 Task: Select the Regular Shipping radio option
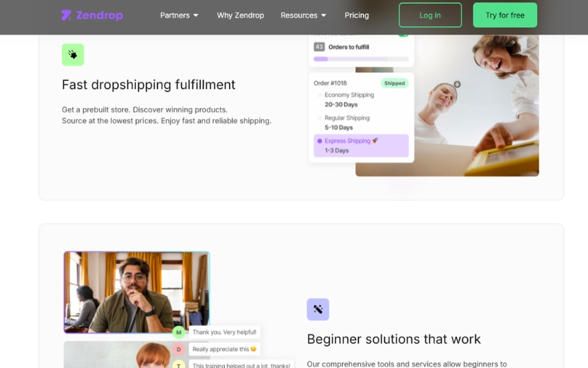pyautogui.click(x=319, y=118)
